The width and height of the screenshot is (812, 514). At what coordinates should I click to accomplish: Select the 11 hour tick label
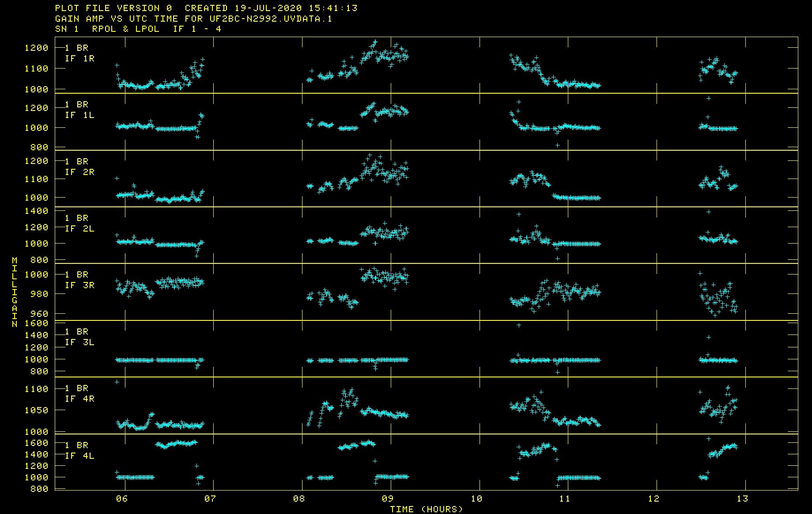click(564, 499)
